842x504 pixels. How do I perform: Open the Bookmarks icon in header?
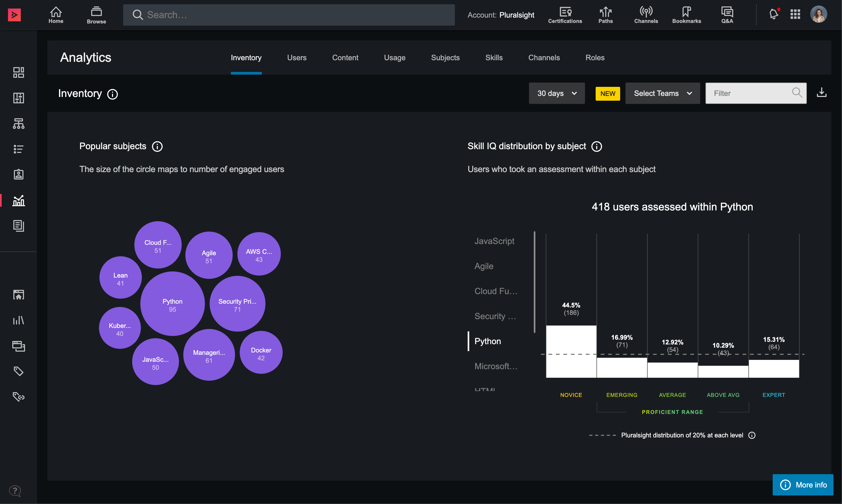tap(686, 15)
